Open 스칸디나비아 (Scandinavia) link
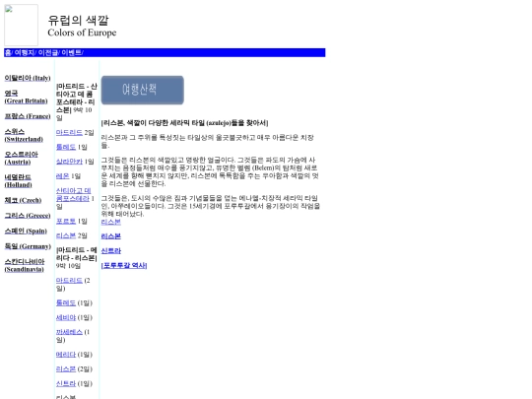Viewport: 532px width, 399px height. tap(25, 265)
